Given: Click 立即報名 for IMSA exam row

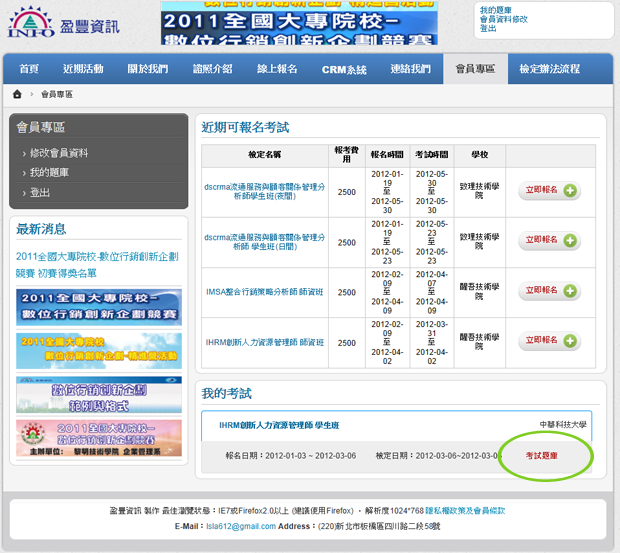Looking at the screenshot, I should click(x=549, y=291).
